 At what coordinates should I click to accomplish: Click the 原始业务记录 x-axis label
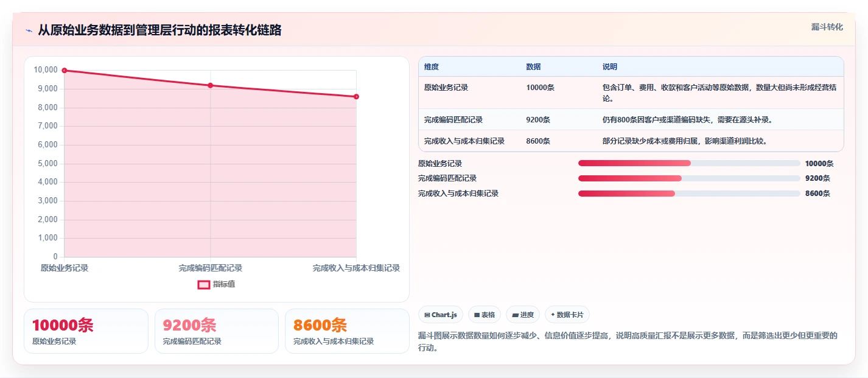[65, 268]
